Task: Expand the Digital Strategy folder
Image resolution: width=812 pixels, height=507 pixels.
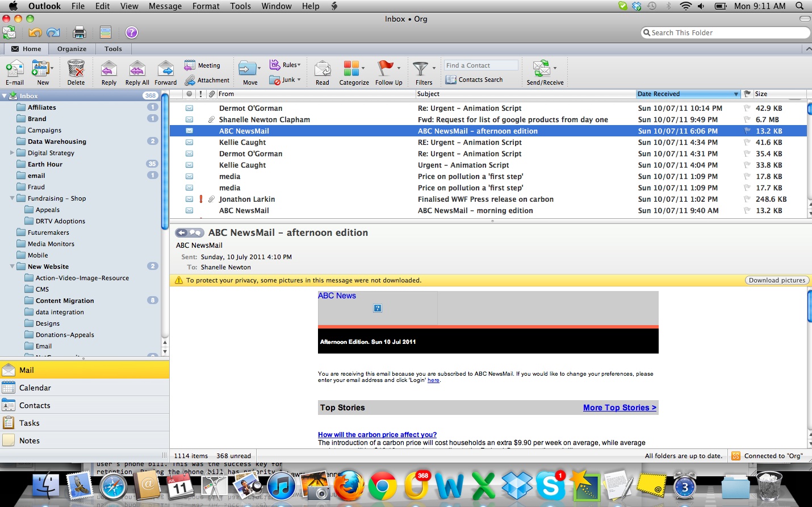Action: pos(12,152)
